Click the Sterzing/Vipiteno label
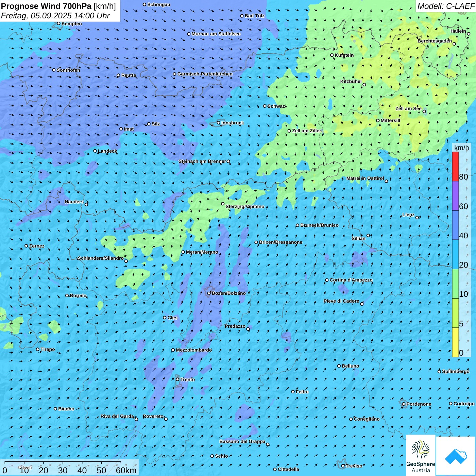This screenshot has width=476, height=476. click(x=245, y=206)
